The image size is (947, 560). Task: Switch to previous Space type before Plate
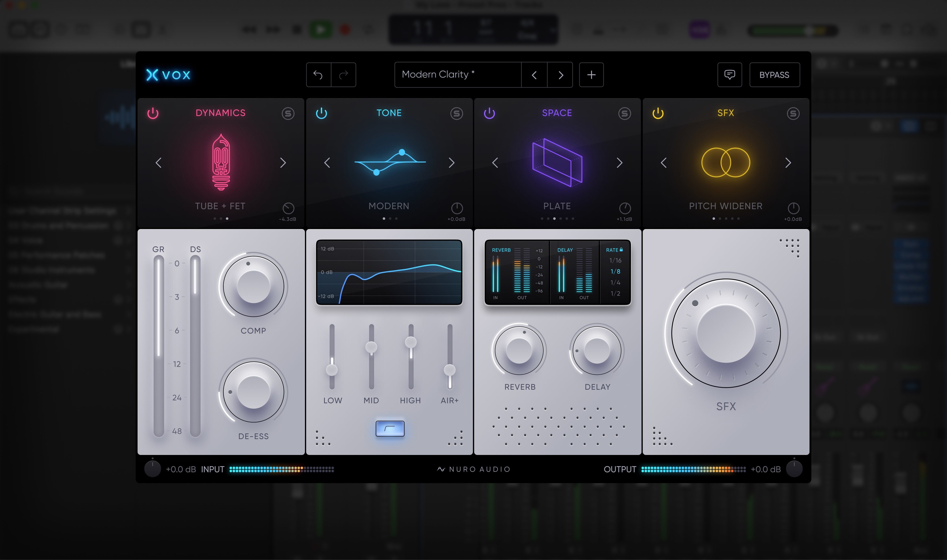495,163
